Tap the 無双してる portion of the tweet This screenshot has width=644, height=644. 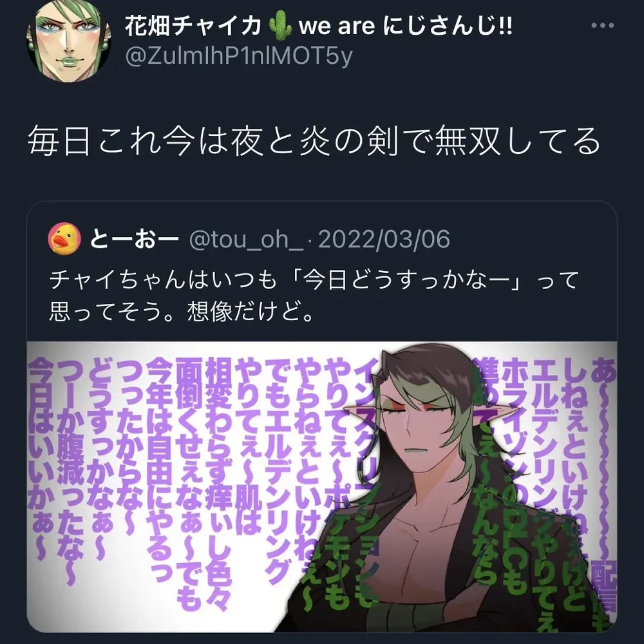tap(518, 142)
